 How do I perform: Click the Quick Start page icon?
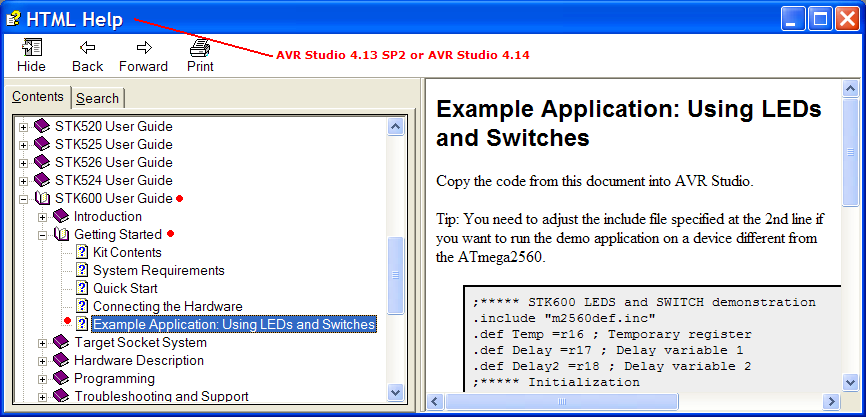82,288
